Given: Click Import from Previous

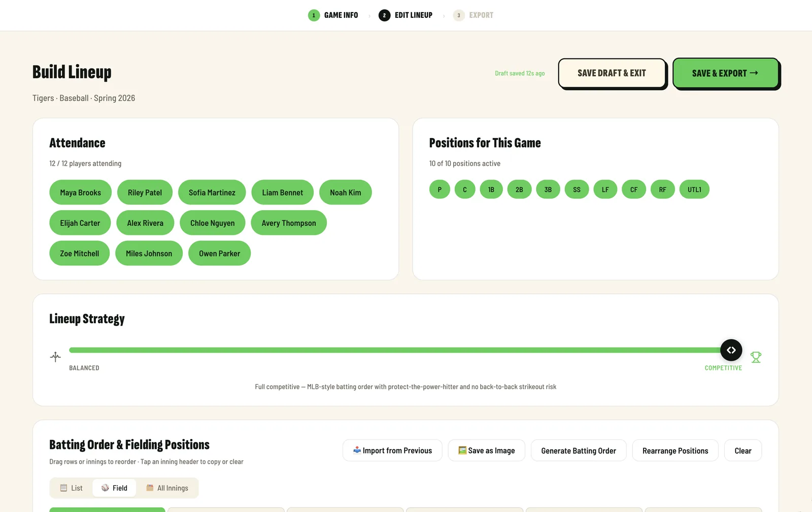Looking at the screenshot, I should click(x=392, y=450).
